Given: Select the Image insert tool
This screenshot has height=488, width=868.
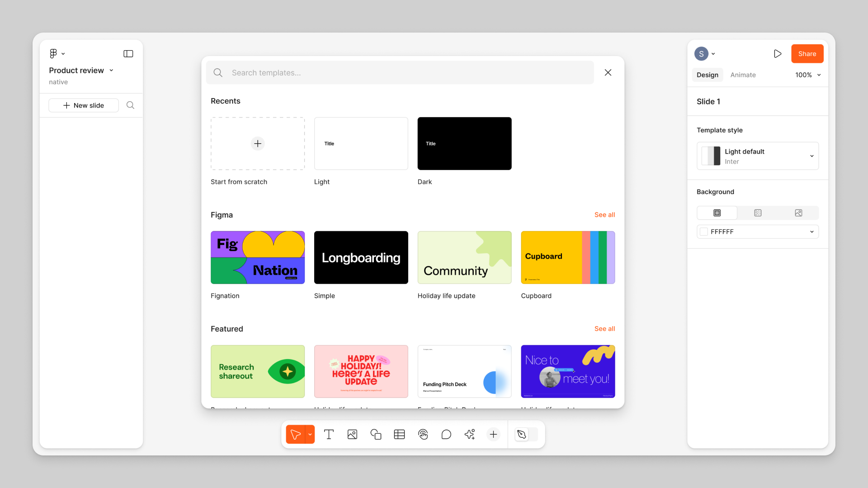Looking at the screenshot, I should [352, 434].
